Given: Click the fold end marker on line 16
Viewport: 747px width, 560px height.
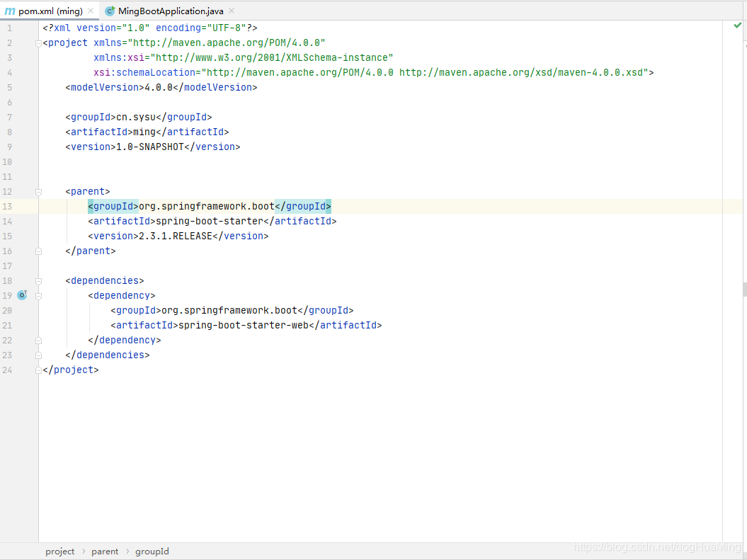Looking at the screenshot, I should click(x=38, y=251).
